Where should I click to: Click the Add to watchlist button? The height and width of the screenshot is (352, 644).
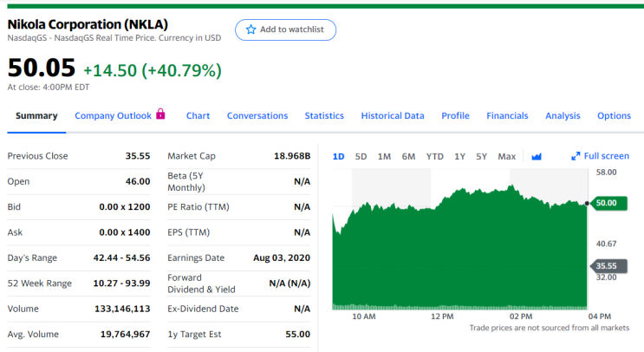coord(285,29)
